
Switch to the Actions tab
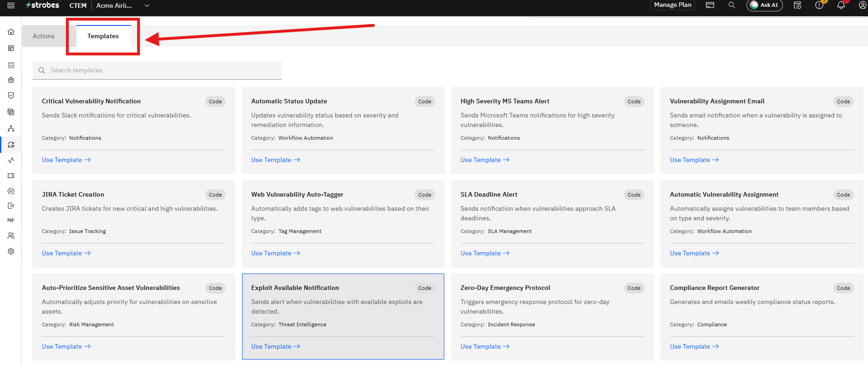click(x=44, y=36)
